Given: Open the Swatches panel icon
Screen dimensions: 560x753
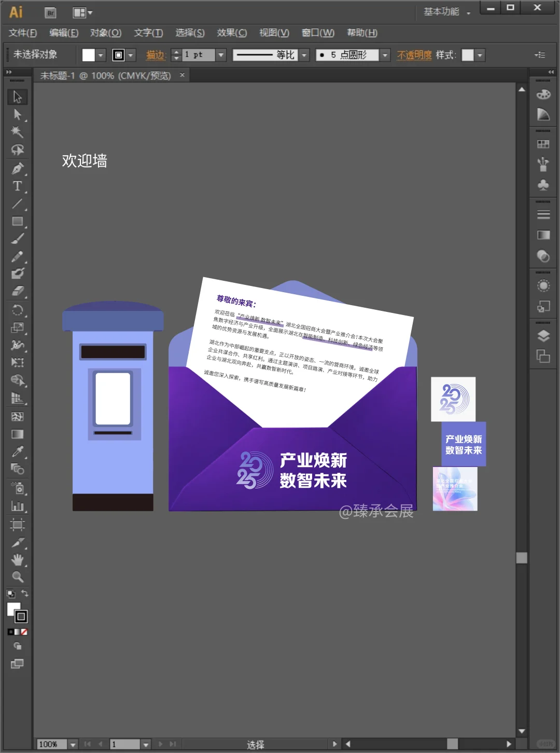Looking at the screenshot, I should [x=543, y=144].
